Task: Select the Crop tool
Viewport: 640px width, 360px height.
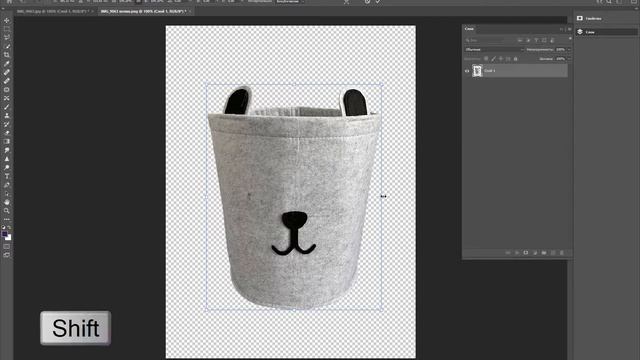Action: (x=7, y=55)
